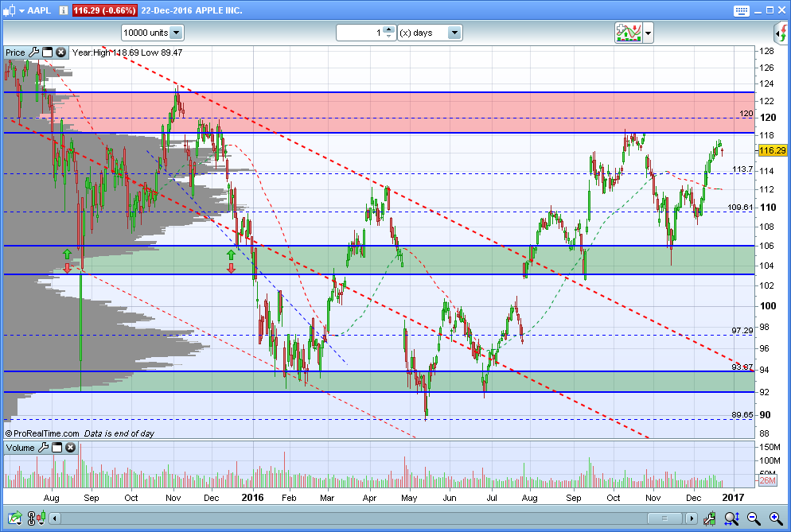Click the Year High Low text
The height and width of the screenshot is (532, 791).
pos(127,52)
